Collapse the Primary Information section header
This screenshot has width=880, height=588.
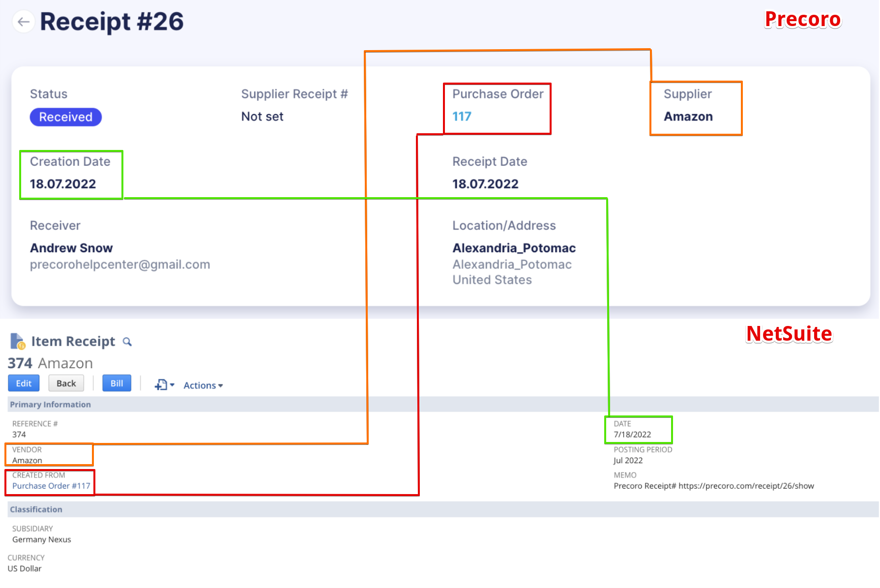tap(50, 405)
